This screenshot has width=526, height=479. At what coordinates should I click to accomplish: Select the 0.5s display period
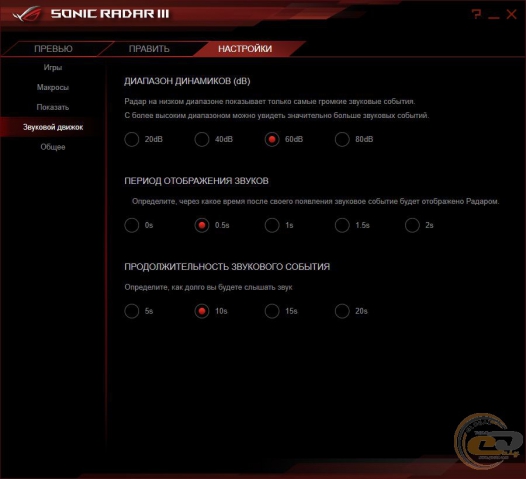[202, 225]
